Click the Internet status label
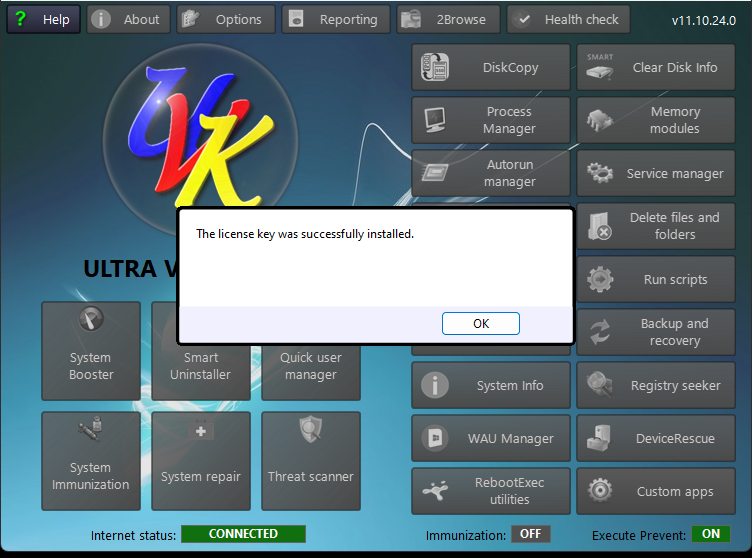This screenshot has width=752, height=558. coord(133,535)
